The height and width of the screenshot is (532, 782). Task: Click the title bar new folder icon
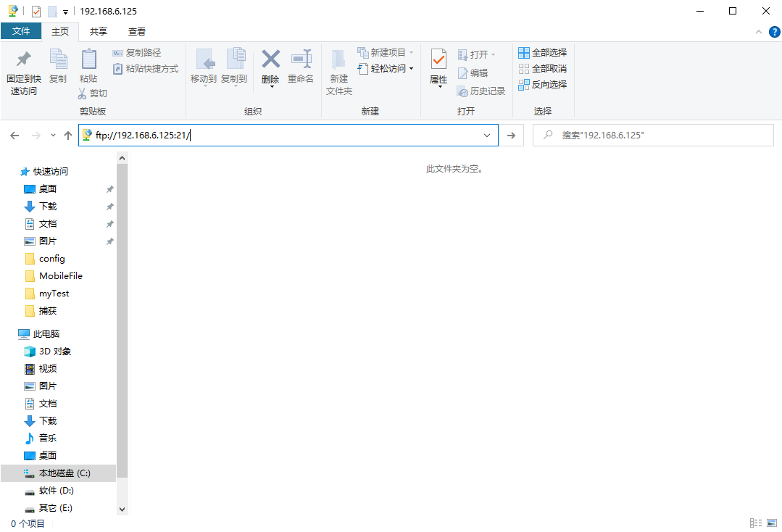point(52,11)
